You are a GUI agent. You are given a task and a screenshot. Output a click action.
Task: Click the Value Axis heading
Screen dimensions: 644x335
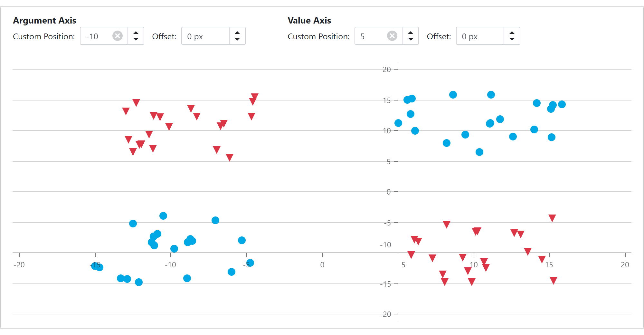click(309, 20)
